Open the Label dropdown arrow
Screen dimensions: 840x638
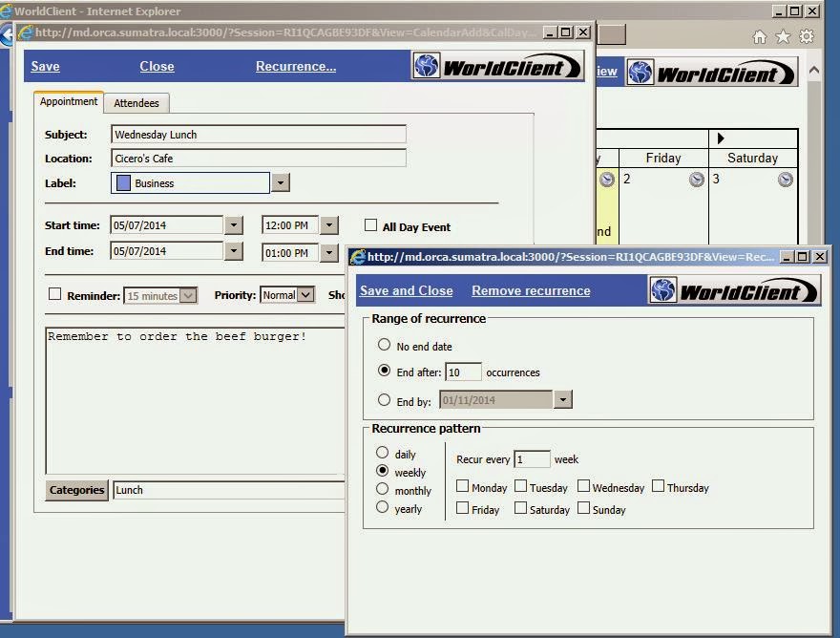coord(281,182)
